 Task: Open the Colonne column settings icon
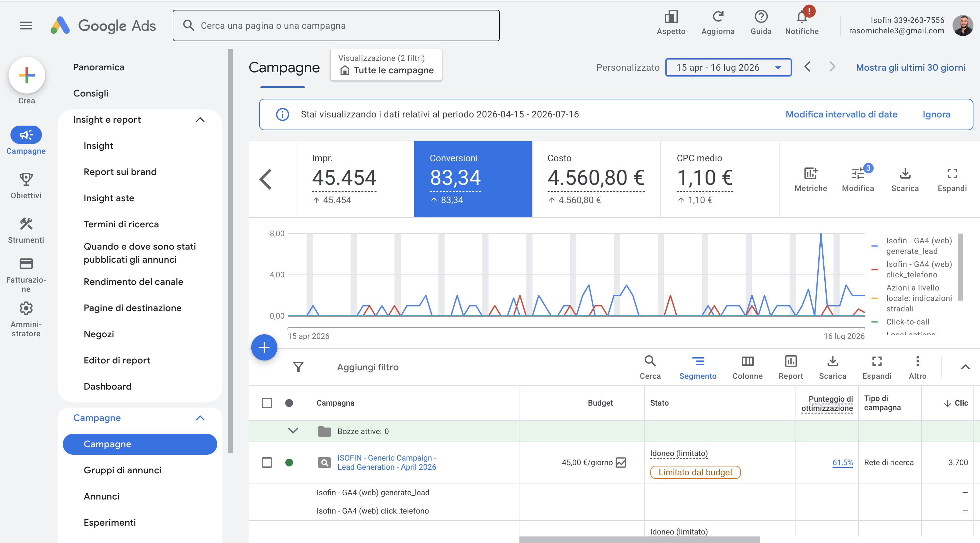point(747,361)
